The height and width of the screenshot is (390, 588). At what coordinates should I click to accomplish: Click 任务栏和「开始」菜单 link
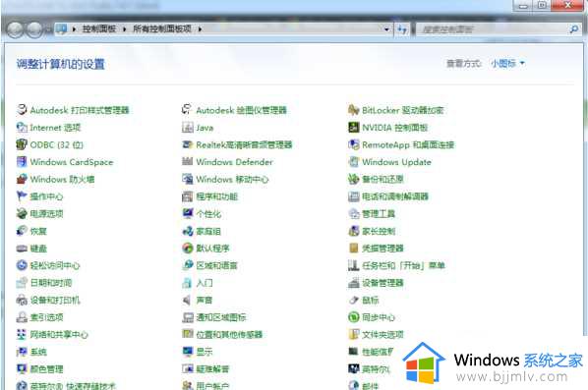(403, 265)
